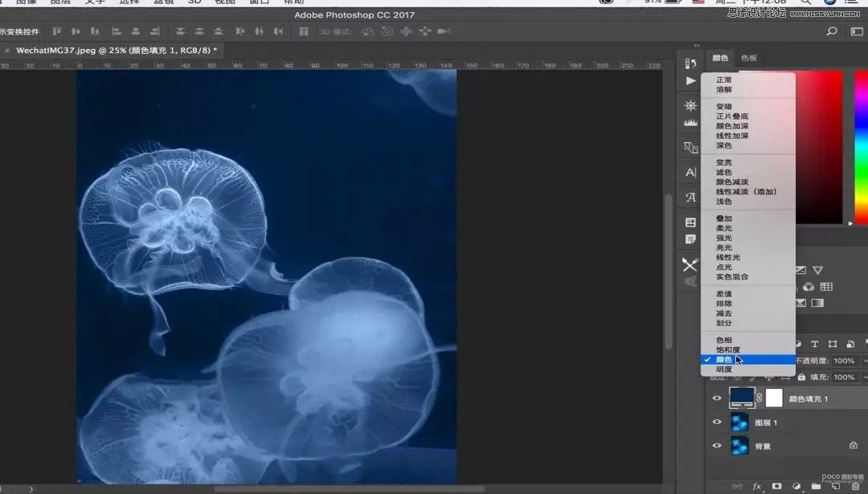Select the WechatIMG37.jpeg document tab
The image size is (868, 494).
(117, 51)
